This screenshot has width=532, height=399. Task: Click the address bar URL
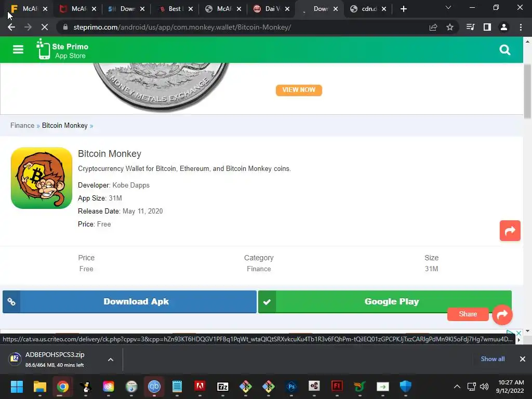click(182, 27)
